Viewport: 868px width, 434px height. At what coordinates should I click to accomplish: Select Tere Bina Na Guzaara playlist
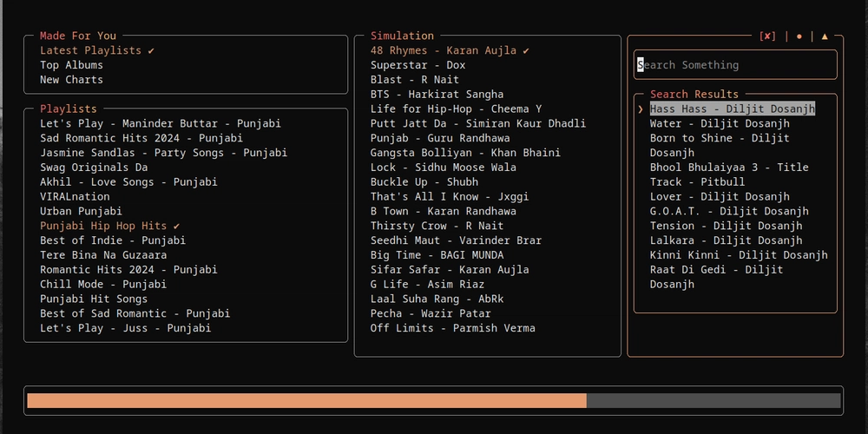tap(103, 255)
